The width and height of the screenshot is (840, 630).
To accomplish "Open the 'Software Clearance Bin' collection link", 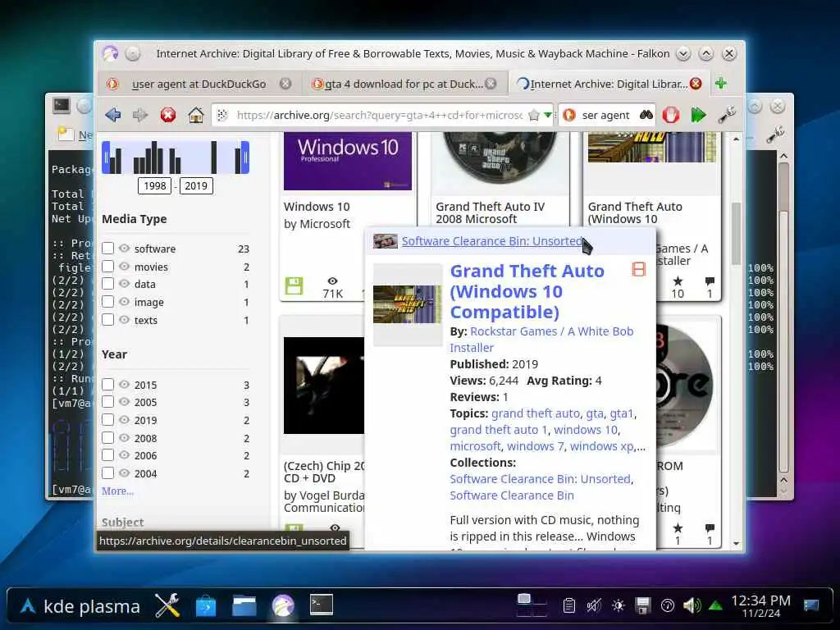I will (512, 495).
